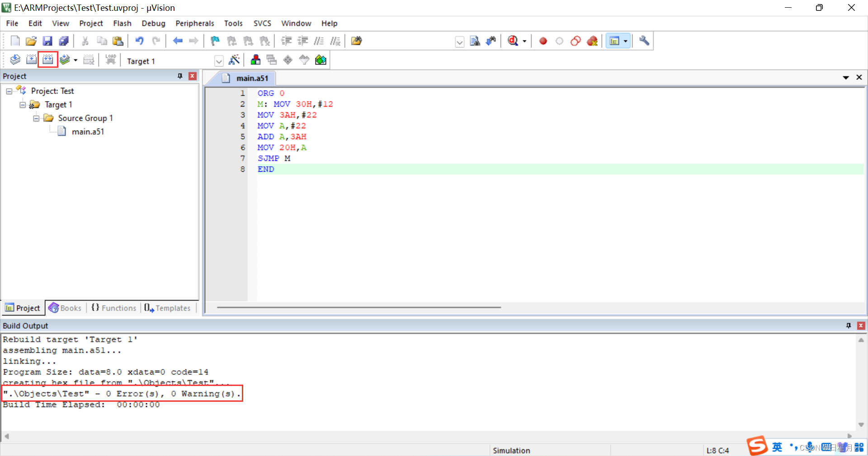
Task: Close the main.a51 editor tab
Action: pyautogui.click(x=859, y=78)
